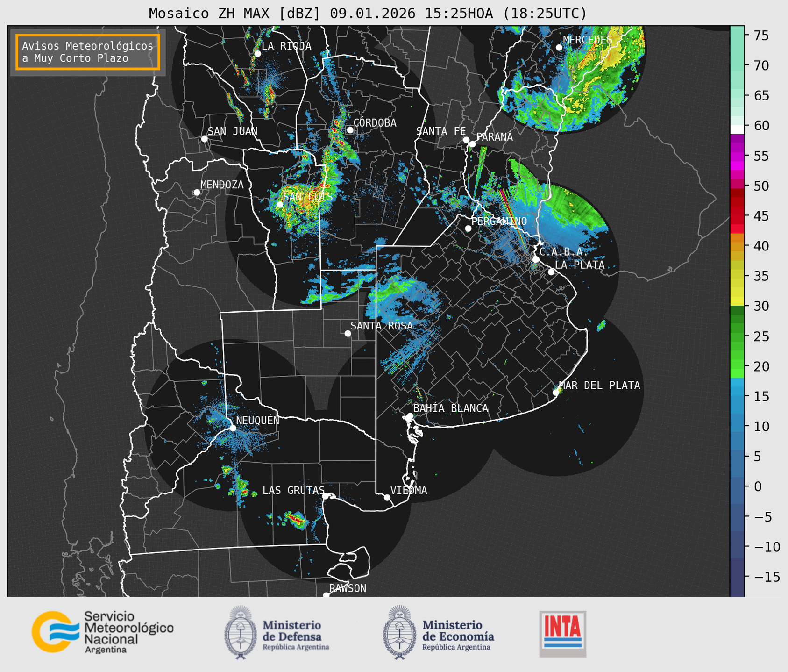Click the Mar del Plata marker dot

coord(555,393)
